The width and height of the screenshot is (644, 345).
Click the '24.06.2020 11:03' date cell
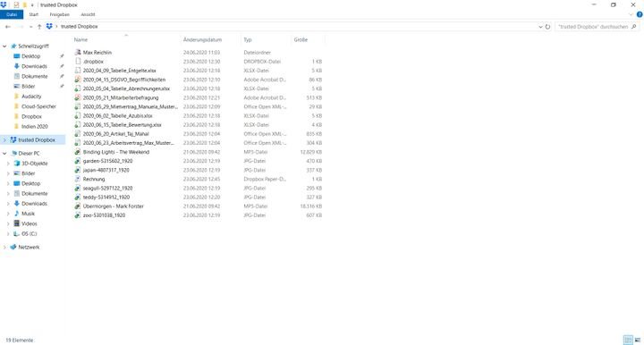click(x=201, y=53)
